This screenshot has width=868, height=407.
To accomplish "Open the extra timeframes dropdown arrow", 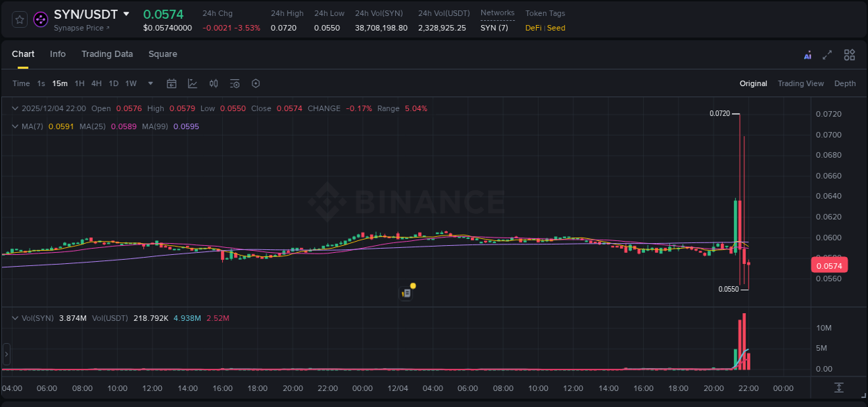I will 149,83.
